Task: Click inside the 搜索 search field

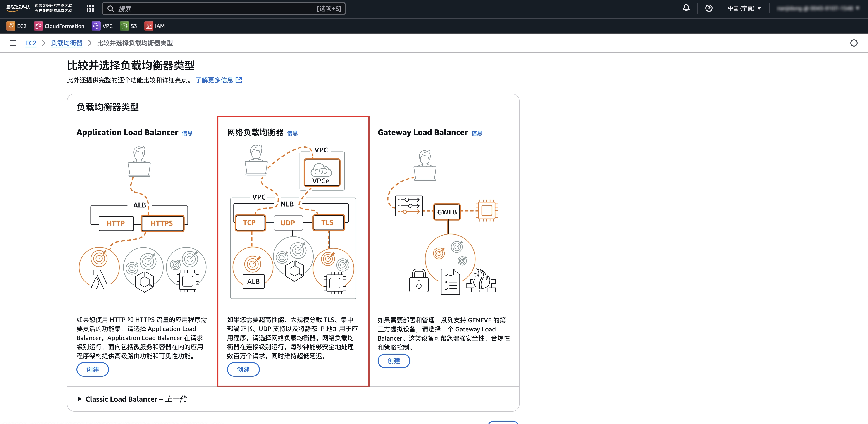Action: [x=224, y=9]
